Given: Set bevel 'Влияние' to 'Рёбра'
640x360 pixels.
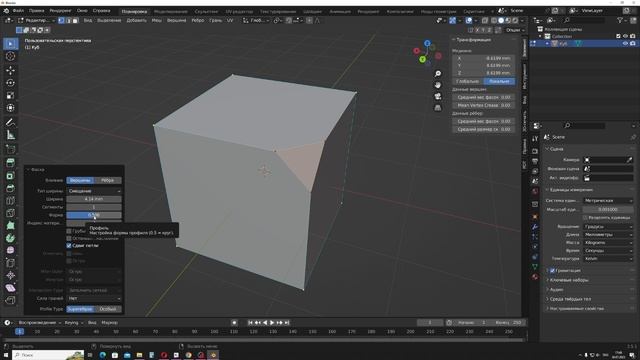Looking at the screenshot, I should pyautogui.click(x=108, y=180).
